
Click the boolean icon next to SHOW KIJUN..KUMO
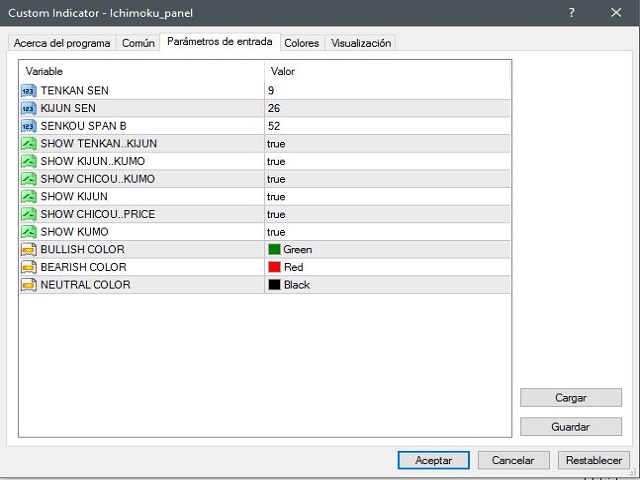point(29,161)
